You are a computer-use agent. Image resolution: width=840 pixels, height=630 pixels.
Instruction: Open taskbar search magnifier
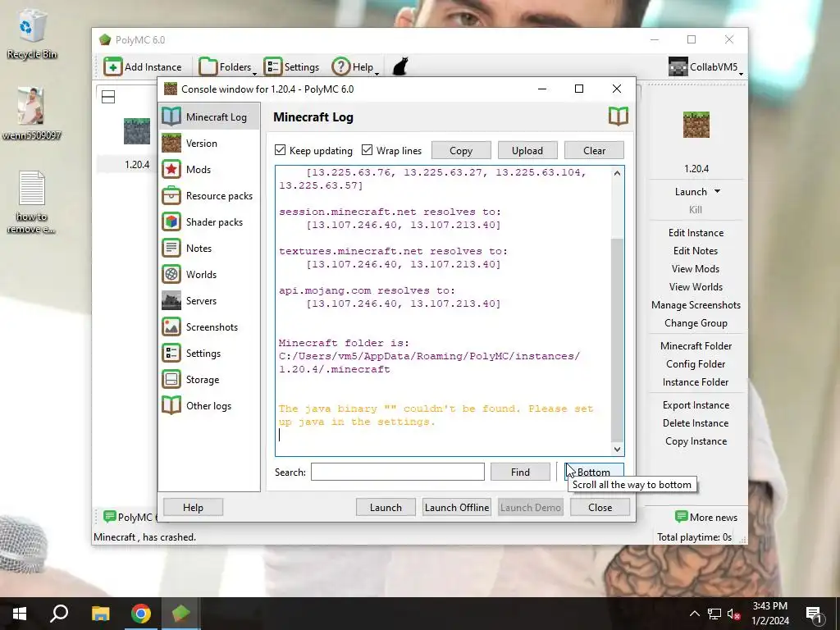click(x=59, y=614)
